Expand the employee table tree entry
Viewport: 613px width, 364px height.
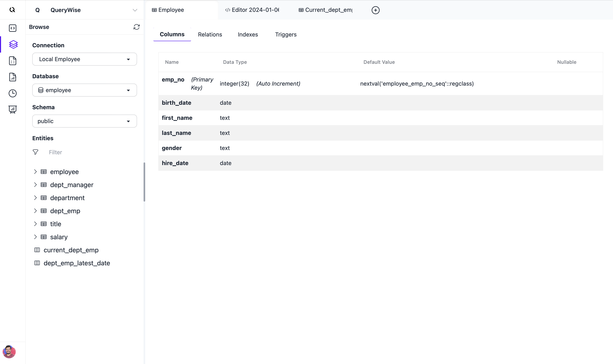[x=35, y=171]
